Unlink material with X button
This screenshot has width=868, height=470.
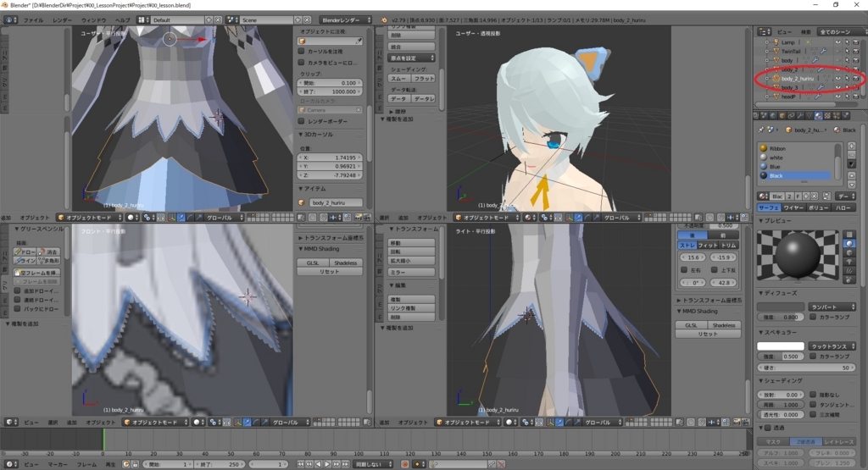(x=815, y=196)
